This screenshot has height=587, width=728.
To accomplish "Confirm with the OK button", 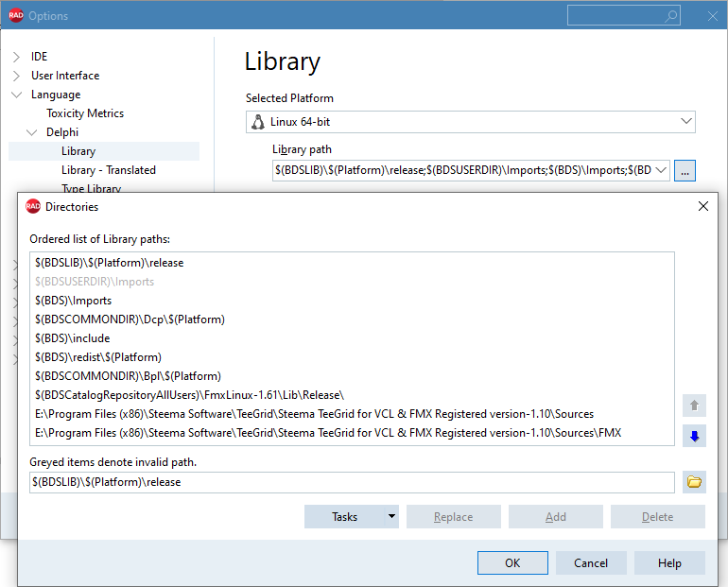I will pos(512,562).
